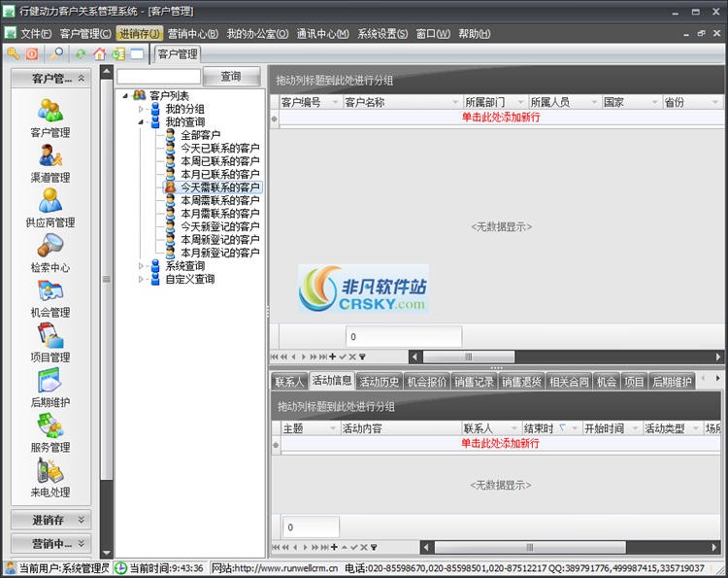Open 后期维护 in the sidebar
The height and width of the screenshot is (578, 728).
tap(50, 389)
